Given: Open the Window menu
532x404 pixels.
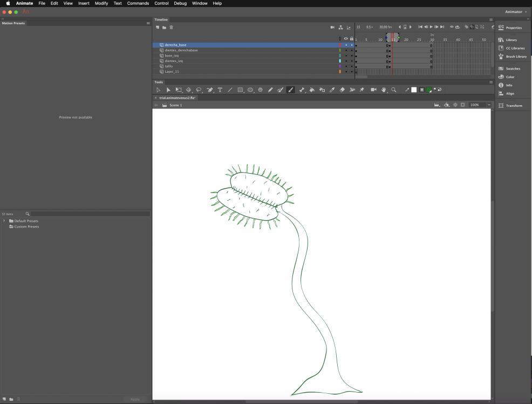Looking at the screenshot, I should 200,3.
